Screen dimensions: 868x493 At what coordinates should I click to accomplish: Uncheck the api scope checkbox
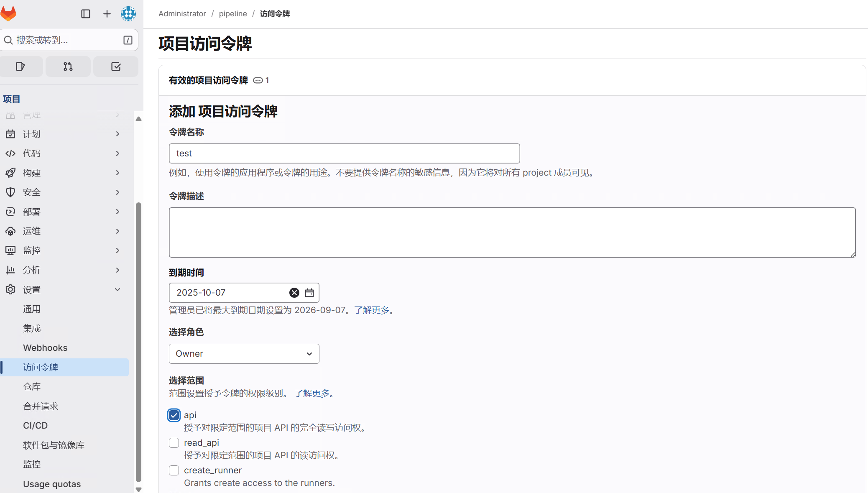(174, 415)
